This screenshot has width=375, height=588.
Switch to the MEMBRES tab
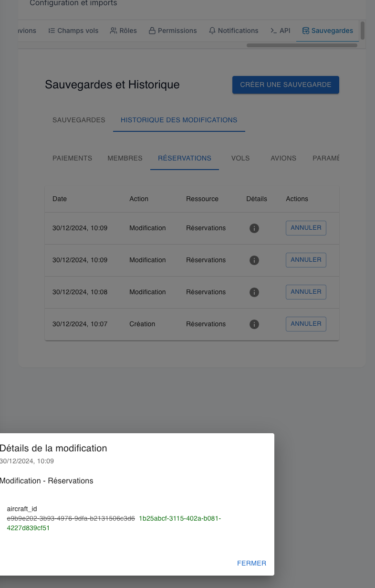125,158
